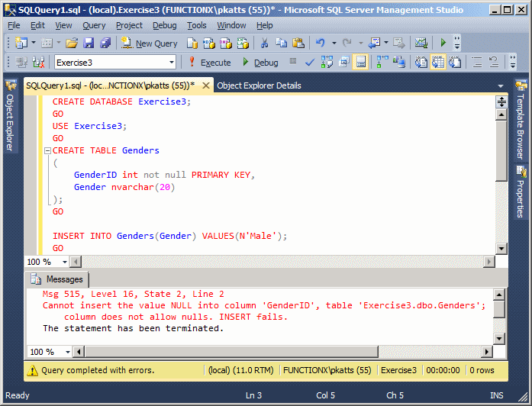The width and height of the screenshot is (532, 406).
Task: Open the Messages pane 100 % zoom dropdown
Action: 67,352
